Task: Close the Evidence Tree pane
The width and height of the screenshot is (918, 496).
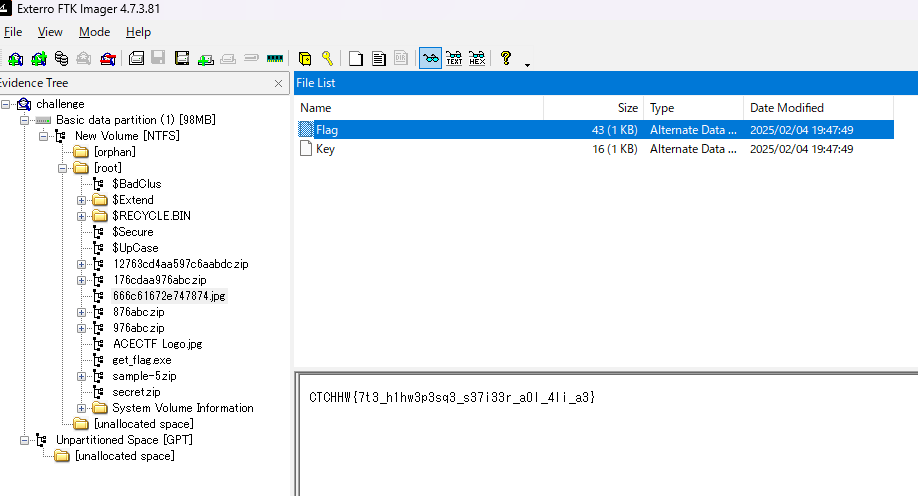Action: click(279, 84)
